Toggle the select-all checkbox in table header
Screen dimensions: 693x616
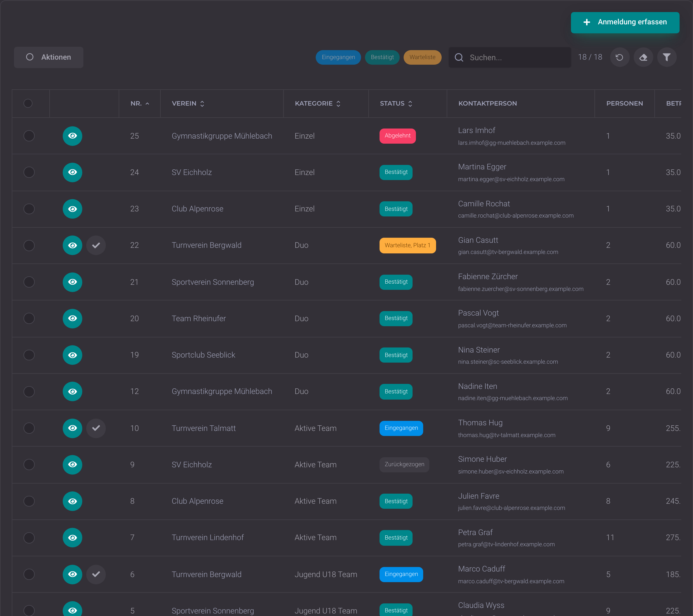[28, 103]
